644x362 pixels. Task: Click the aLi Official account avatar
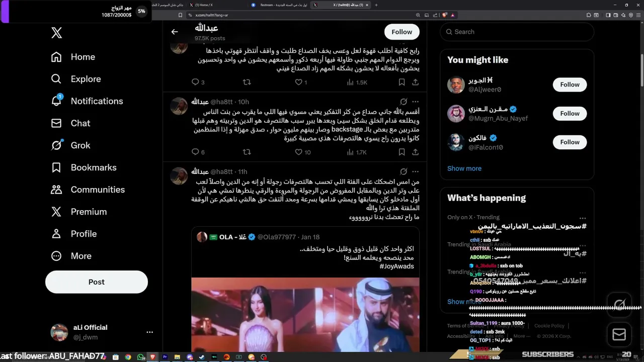tap(59, 332)
